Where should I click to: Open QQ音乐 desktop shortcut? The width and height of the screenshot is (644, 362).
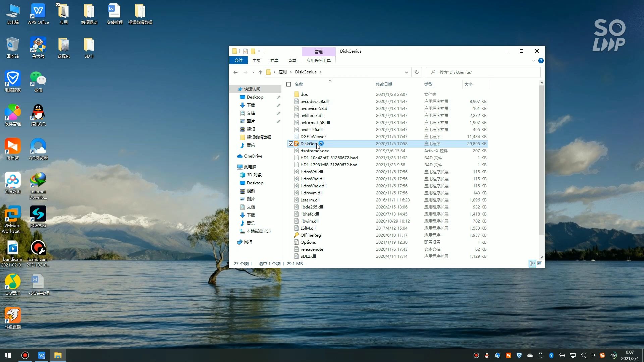coord(13,285)
